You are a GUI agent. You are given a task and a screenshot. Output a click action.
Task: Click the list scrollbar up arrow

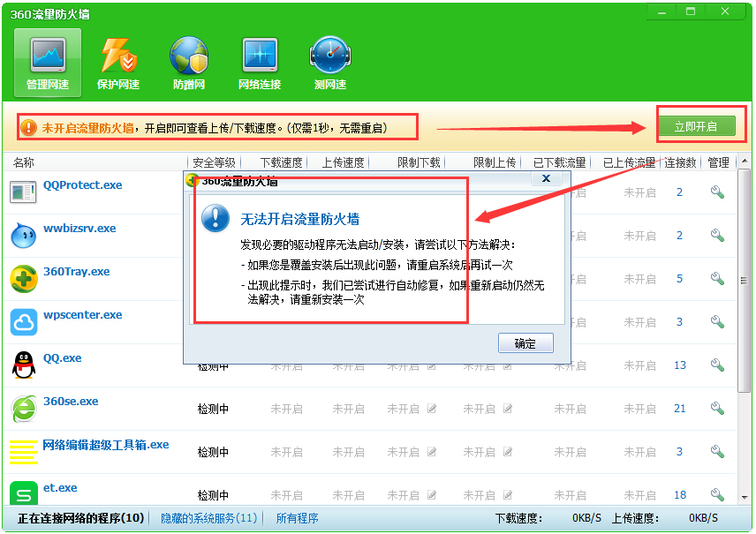point(745,161)
